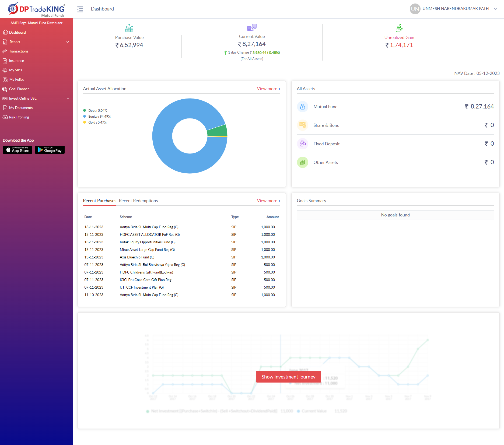Get it on Google Play badge
Screen dimensions: 504x445
point(50,150)
